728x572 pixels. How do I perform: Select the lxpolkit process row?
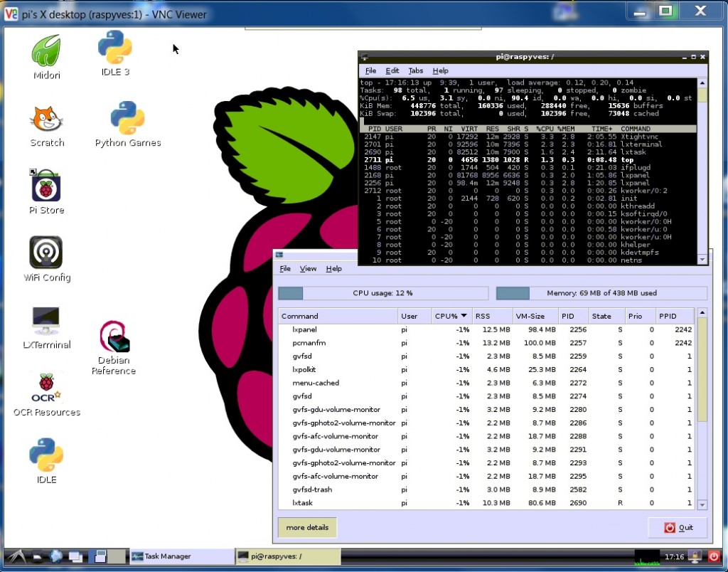(x=486, y=369)
